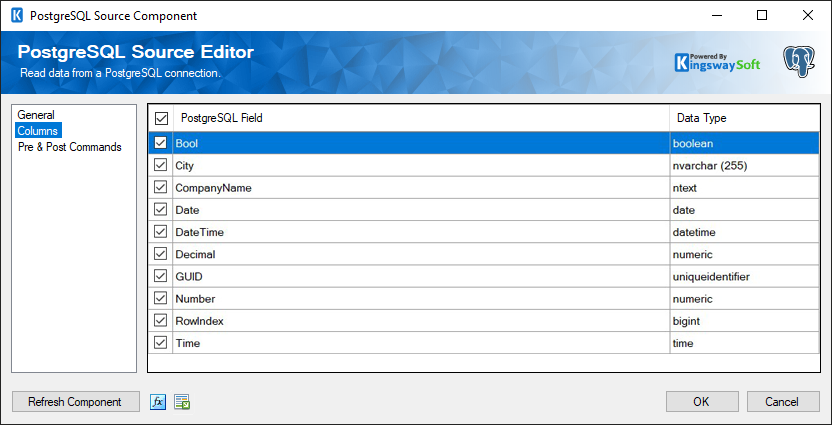Click the time data type cell

pyautogui.click(x=745, y=343)
